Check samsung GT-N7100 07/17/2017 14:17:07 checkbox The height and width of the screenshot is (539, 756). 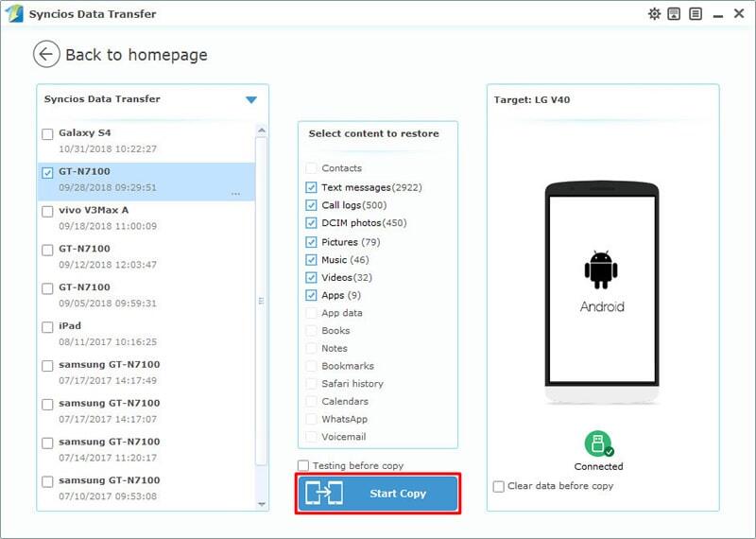click(x=47, y=405)
